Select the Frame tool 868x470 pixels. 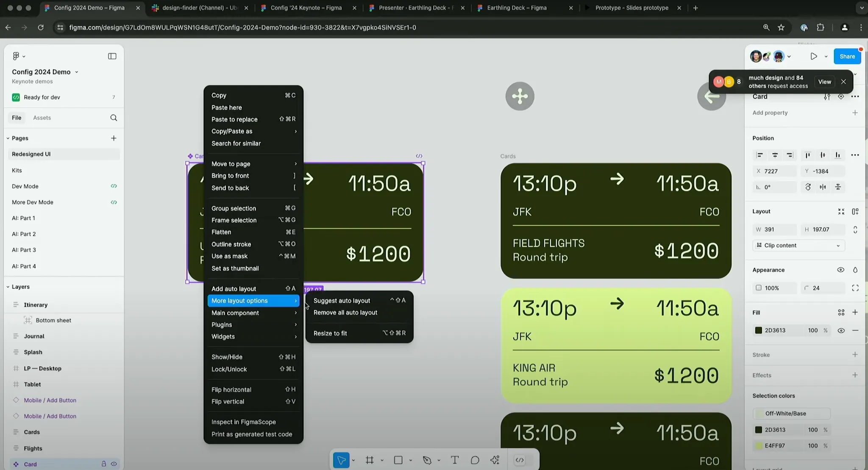tap(370, 460)
